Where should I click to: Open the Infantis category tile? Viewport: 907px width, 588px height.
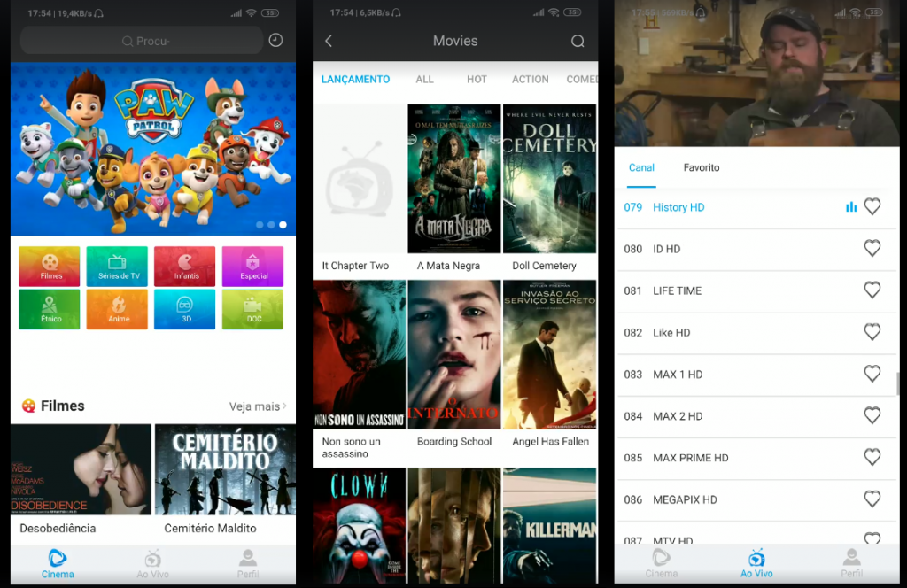coord(184,266)
